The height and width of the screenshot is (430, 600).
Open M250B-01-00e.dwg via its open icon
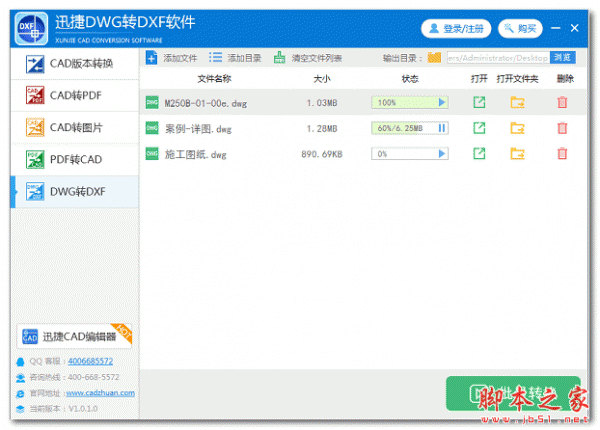pos(479,102)
